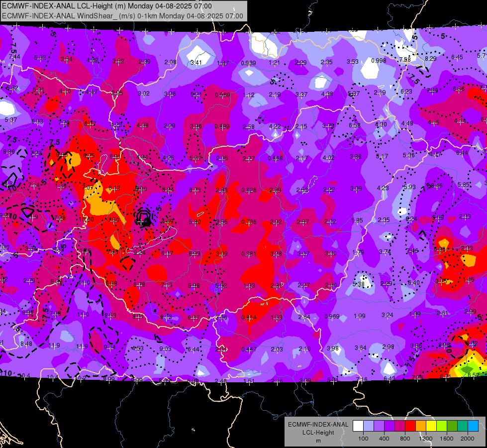Click the light lavender legend swatch

point(369,426)
